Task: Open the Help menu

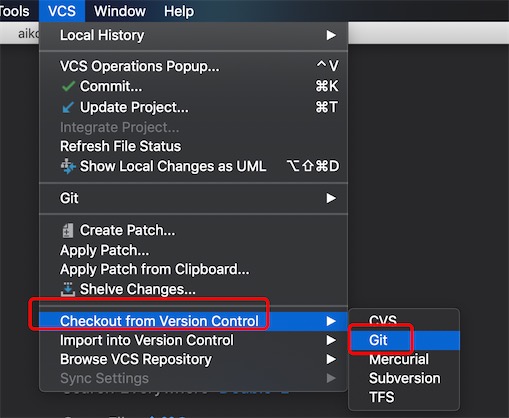Action: point(179,11)
